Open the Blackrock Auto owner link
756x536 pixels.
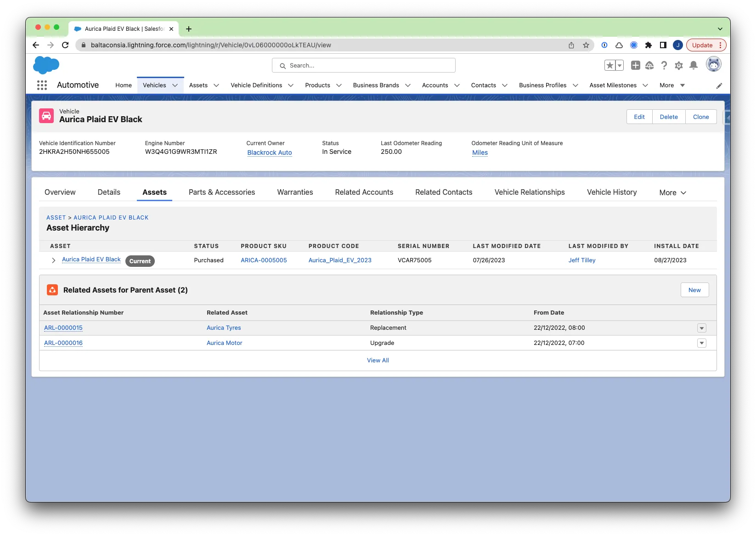point(270,152)
